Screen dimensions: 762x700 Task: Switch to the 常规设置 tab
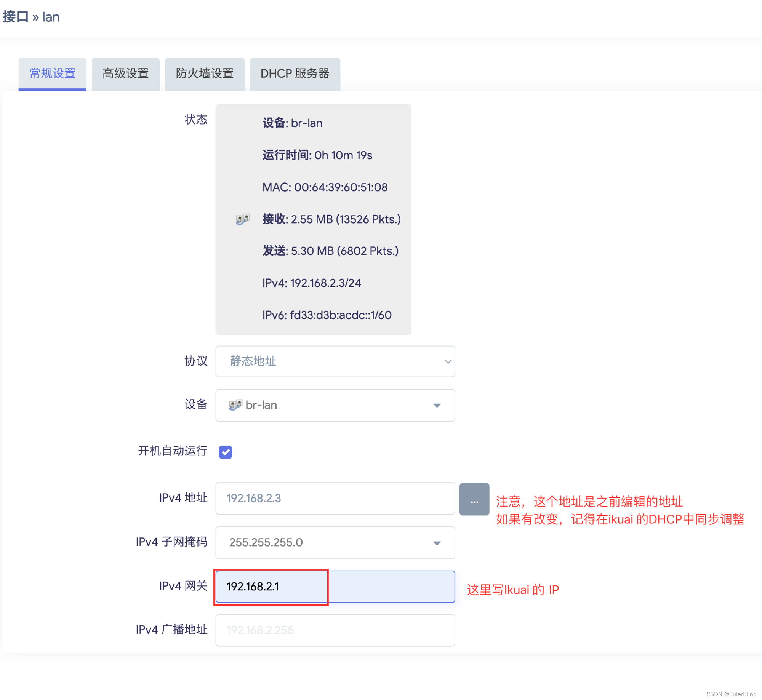click(x=52, y=74)
